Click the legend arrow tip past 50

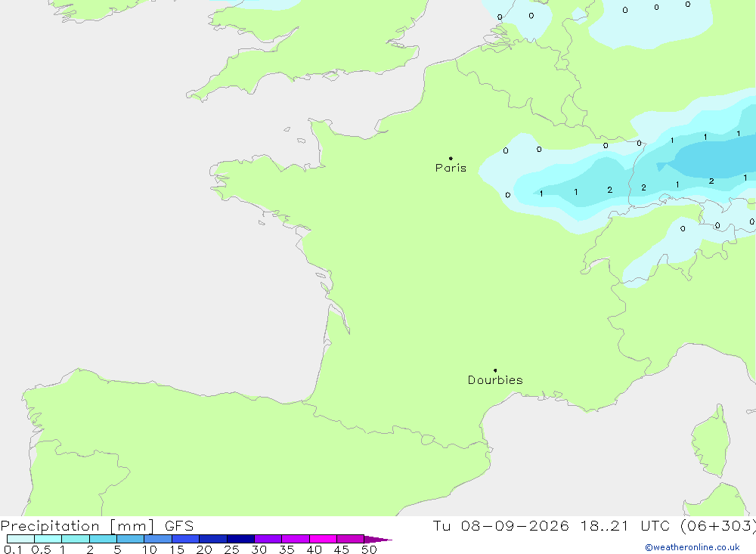pyautogui.click(x=379, y=539)
